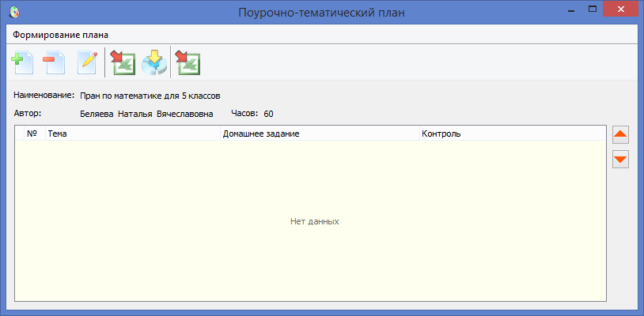The width and height of the screenshot is (644, 316).
Task: Click the edit lesson pencil icon
Action: click(x=86, y=62)
